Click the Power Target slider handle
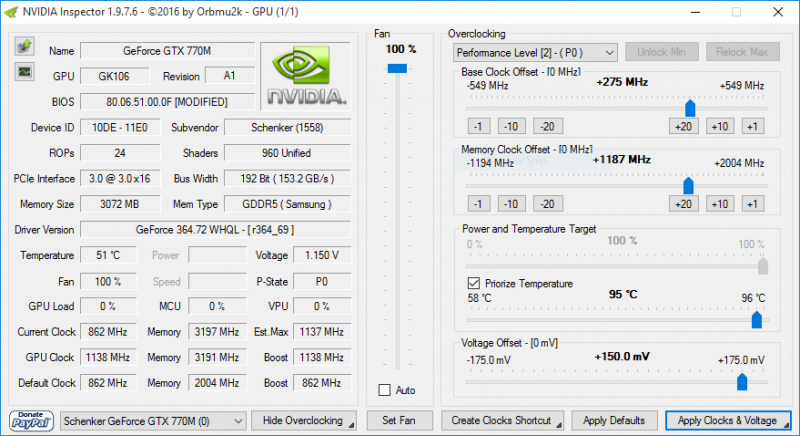The image size is (800, 436). point(763,266)
